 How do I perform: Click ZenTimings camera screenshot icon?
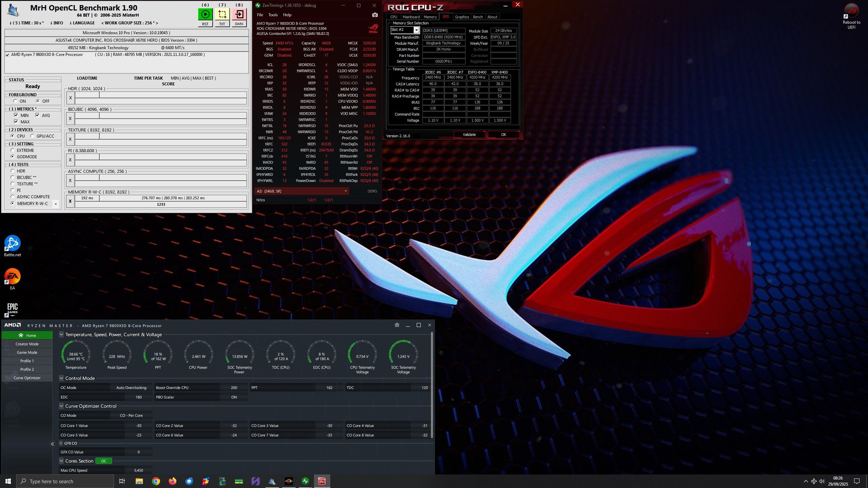[375, 15]
